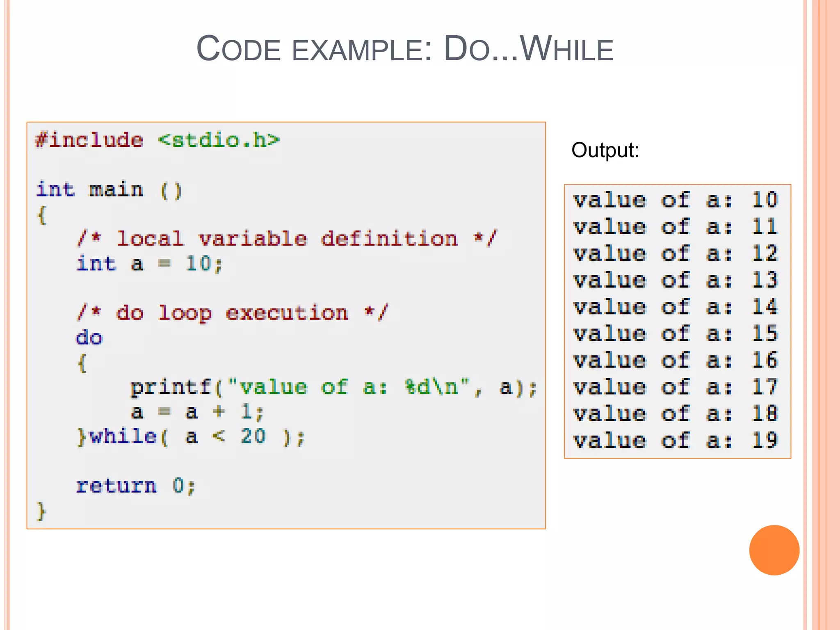Click the 'local variable definition' comment
This screenshot has width=840, height=630.
(x=287, y=239)
